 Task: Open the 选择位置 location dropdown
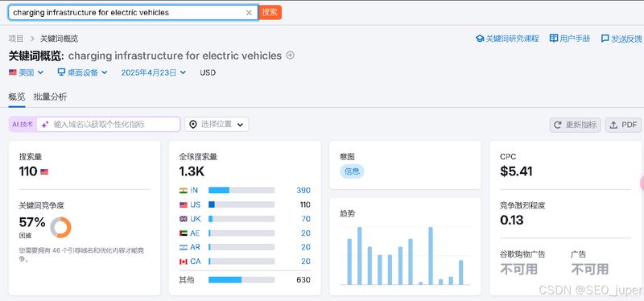click(217, 124)
